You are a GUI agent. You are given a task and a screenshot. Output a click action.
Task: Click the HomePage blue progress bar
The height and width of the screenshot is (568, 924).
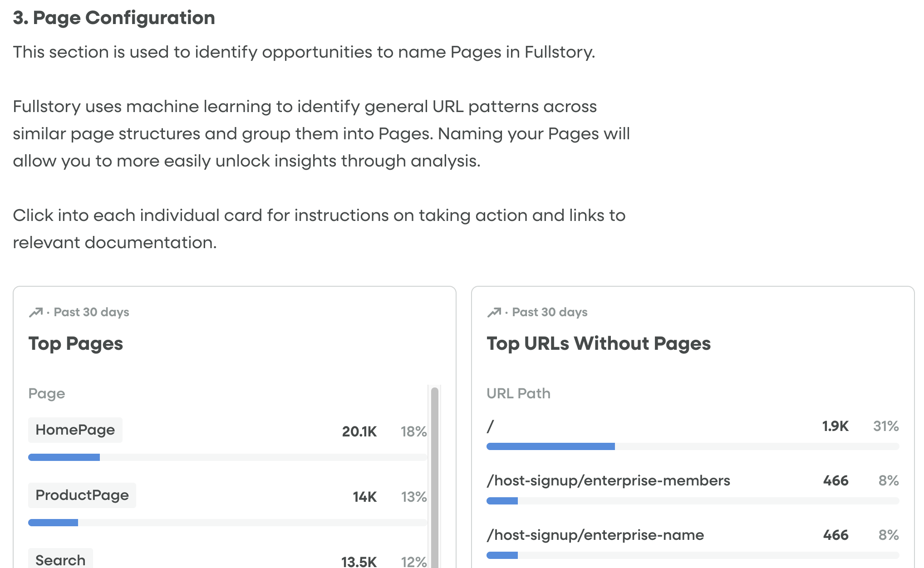click(x=64, y=457)
